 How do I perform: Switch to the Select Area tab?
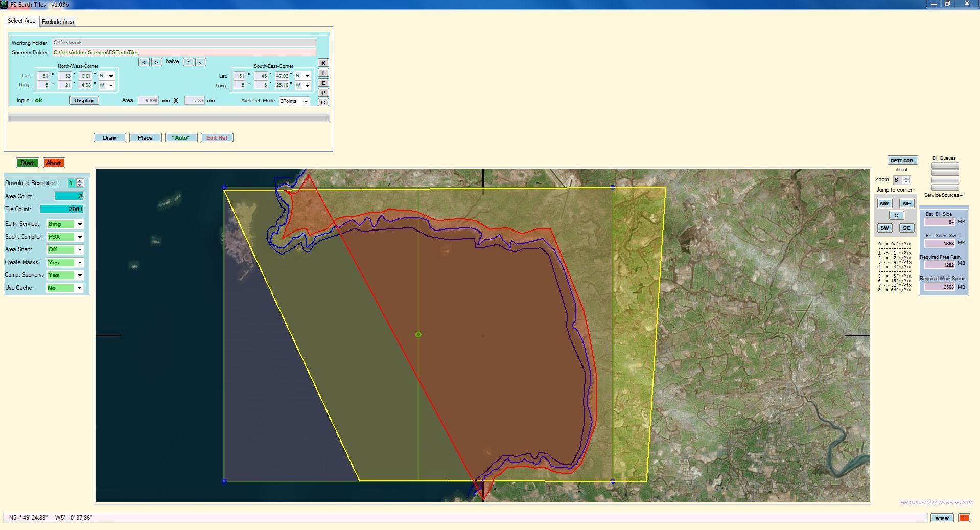pyautogui.click(x=21, y=21)
